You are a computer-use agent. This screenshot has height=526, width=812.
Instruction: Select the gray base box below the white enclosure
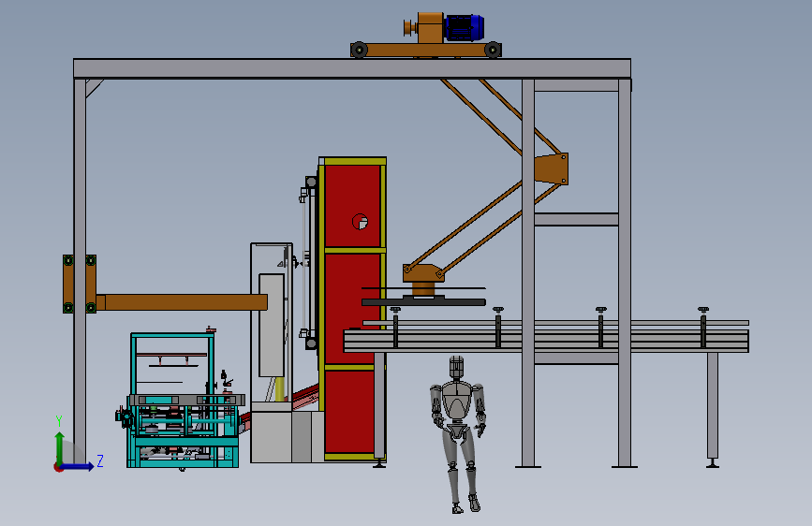(x=271, y=436)
